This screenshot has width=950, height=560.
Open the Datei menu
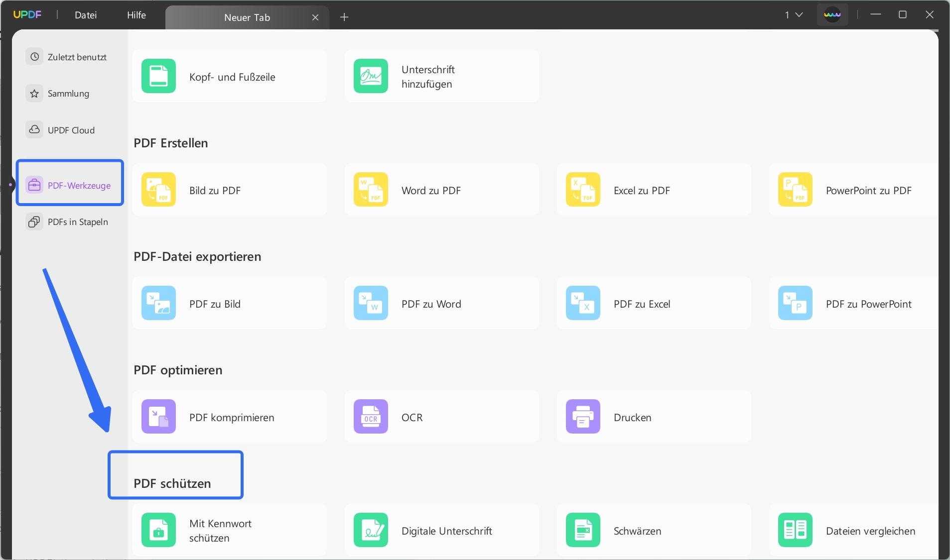[86, 14]
